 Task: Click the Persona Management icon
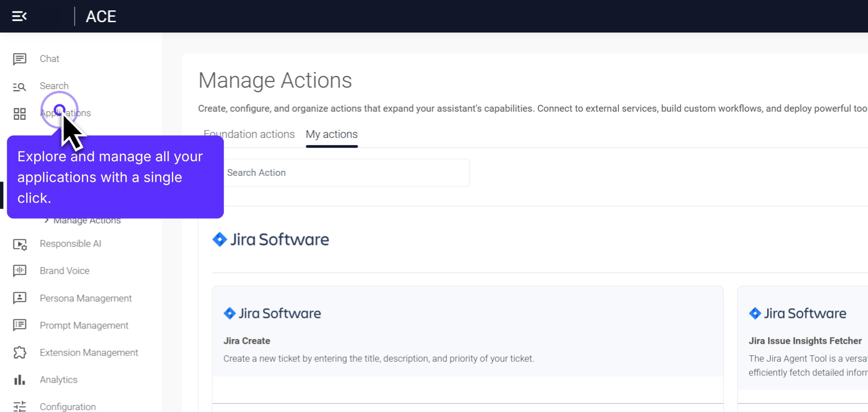[19, 298]
